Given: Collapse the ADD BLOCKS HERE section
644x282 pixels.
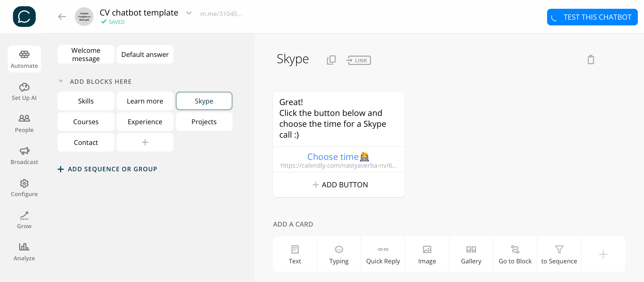Looking at the screenshot, I should pos(61,81).
